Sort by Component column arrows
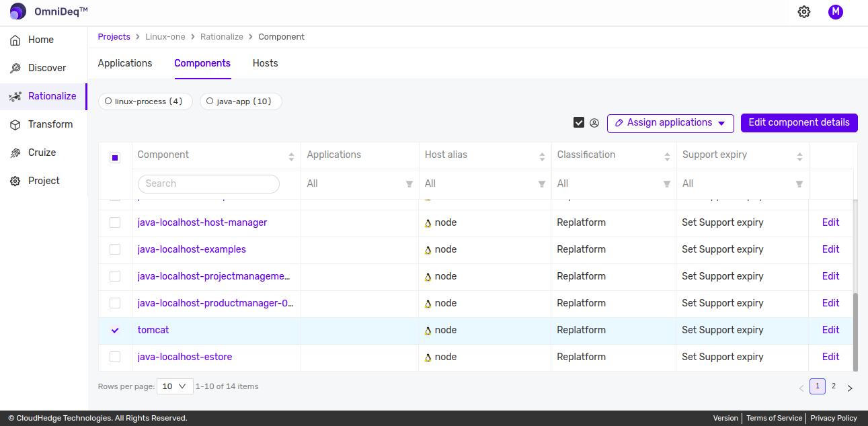Image resolution: width=868 pixels, height=426 pixels. click(291, 157)
